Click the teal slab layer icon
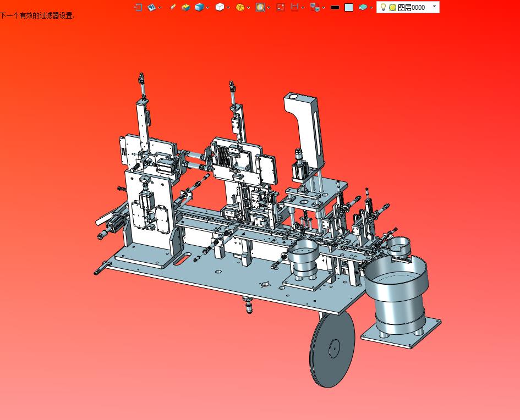520x420 pixels. click(x=363, y=7)
